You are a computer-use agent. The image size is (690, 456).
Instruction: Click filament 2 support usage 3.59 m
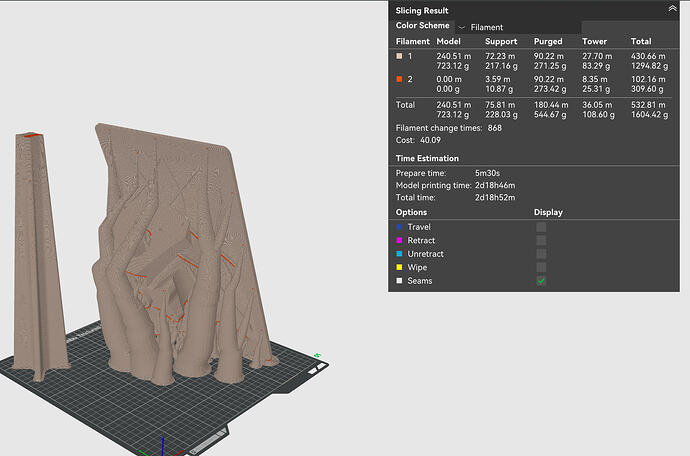(498, 80)
